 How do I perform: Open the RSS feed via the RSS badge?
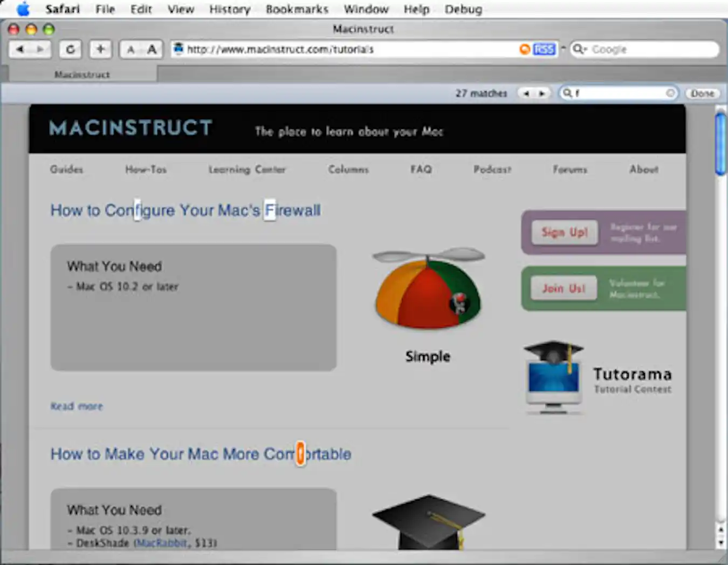(544, 49)
